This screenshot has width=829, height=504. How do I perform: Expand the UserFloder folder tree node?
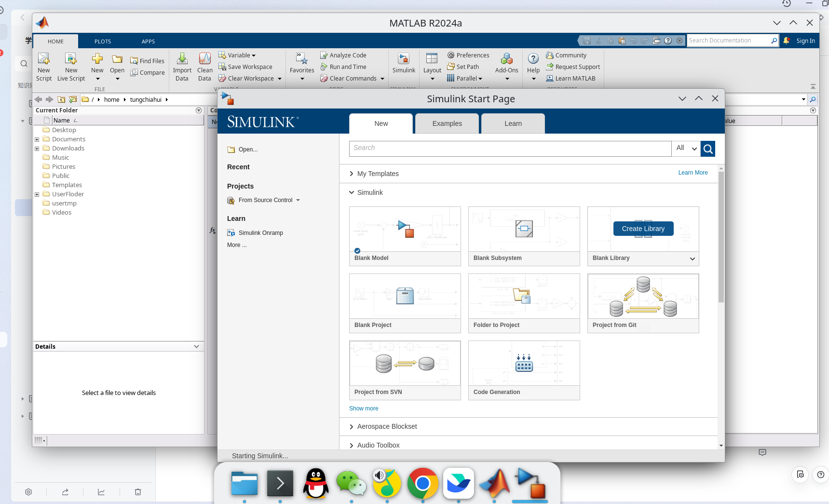click(37, 194)
